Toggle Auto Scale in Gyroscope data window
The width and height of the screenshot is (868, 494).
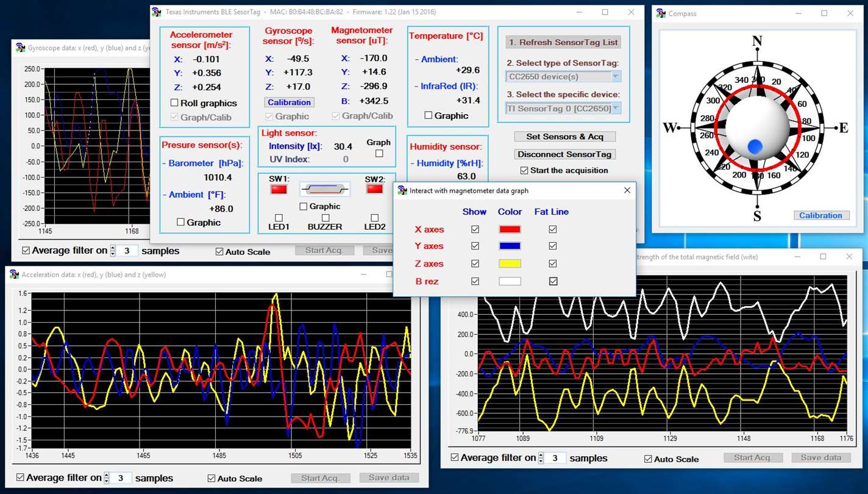point(219,252)
